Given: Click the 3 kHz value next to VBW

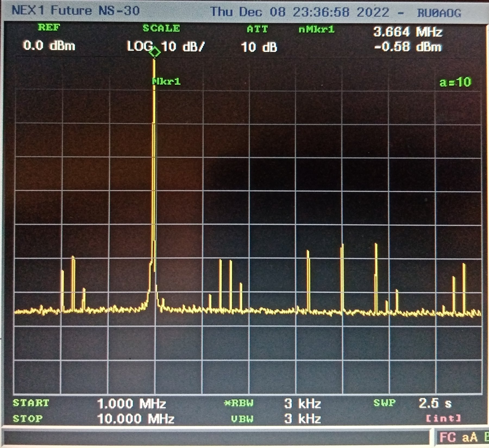Looking at the screenshot, I should [x=302, y=419].
